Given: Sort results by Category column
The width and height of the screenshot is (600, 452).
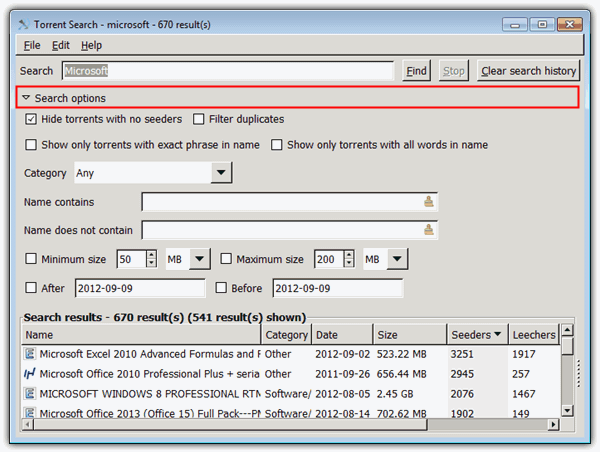Looking at the screenshot, I should [287, 335].
